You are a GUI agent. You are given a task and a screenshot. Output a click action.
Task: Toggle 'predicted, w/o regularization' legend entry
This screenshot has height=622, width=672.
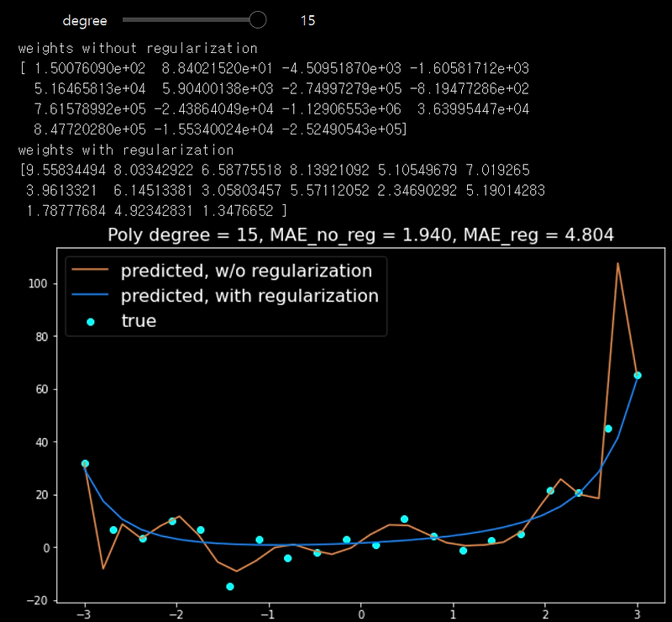pos(247,271)
